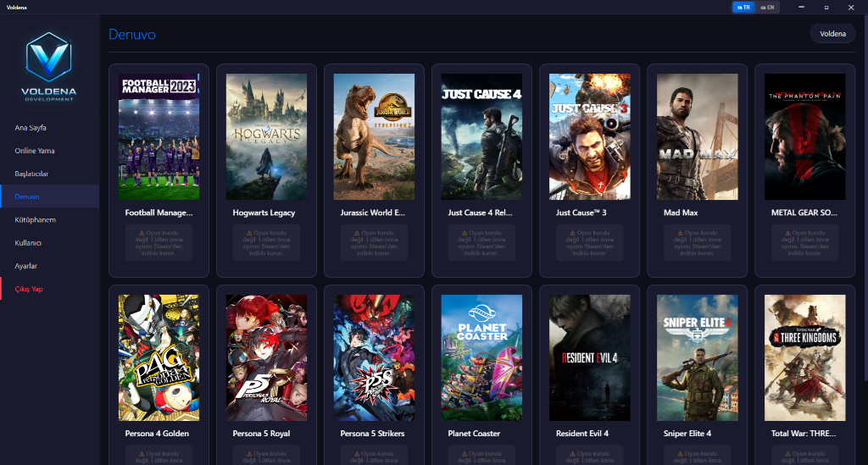Open the Planet Coaster cover art
Screen dimensions: 868x465
point(481,357)
